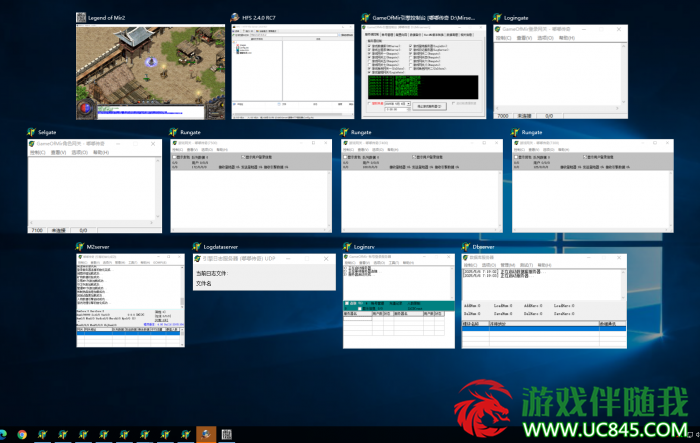Screen dimensions: 700x443
Task: Select the Dbserver window thumbnail
Action: pyautogui.click(x=544, y=301)
